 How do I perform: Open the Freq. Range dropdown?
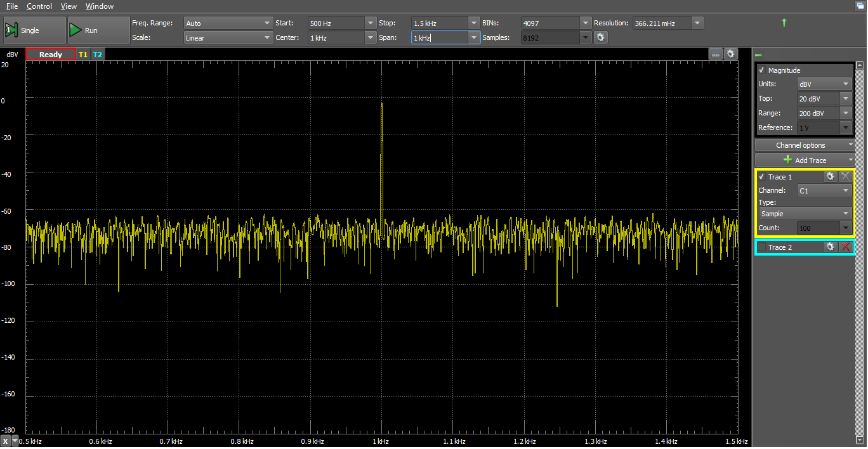pyautogui.click(x=228, y=23)
